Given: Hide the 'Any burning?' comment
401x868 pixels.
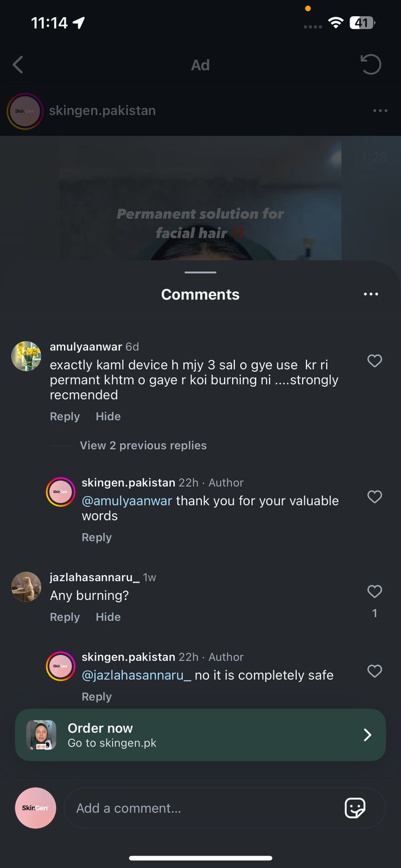Looking at the screenshot, I should [x=108, y=617].
